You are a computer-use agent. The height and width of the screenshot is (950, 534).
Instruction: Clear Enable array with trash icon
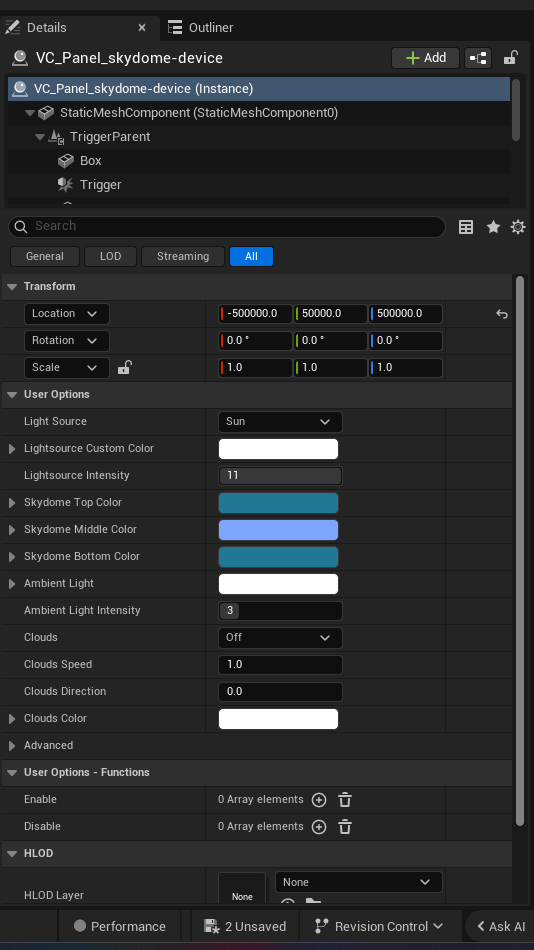coord(345,800)
